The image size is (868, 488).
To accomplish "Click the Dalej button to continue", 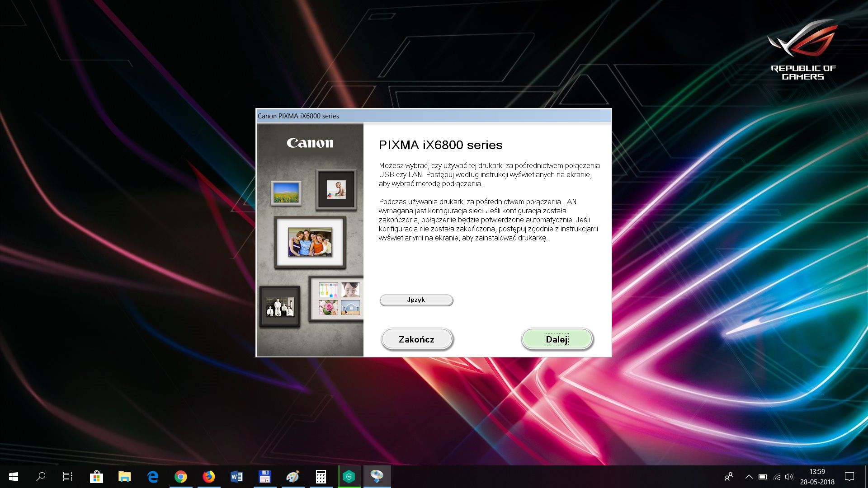I will (x=557, y=339).
